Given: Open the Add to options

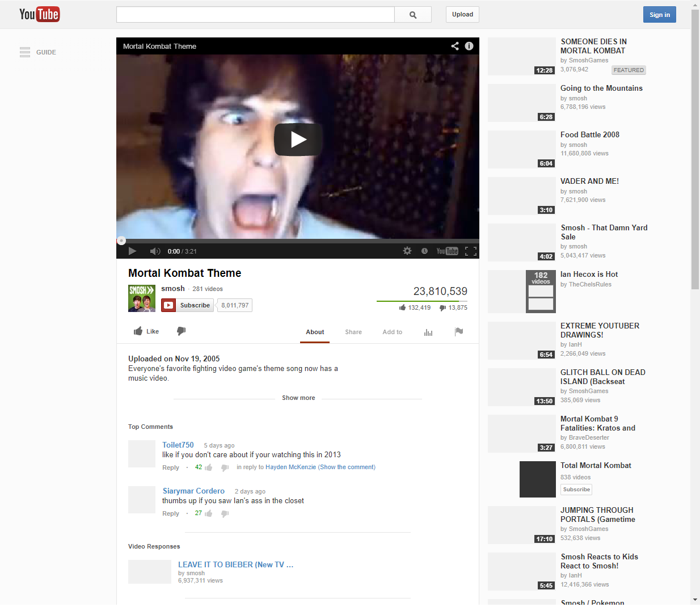Looking at the screenshot, I should coord(392,332).
